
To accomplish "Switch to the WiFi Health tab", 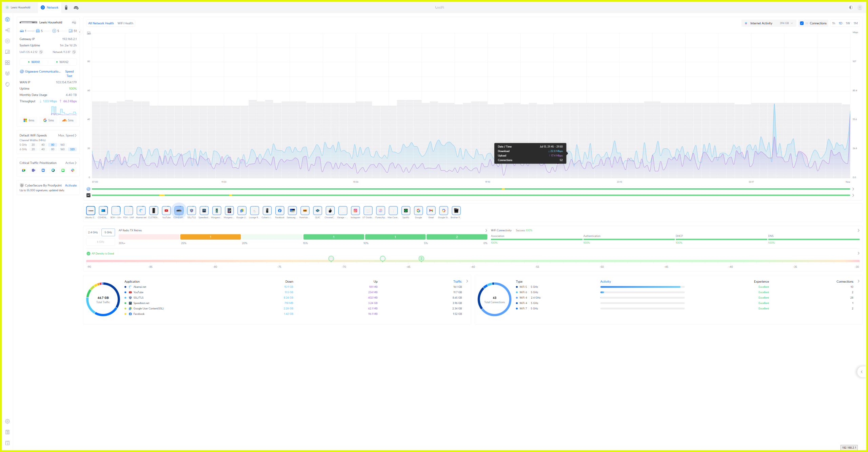I will [125, 23].
